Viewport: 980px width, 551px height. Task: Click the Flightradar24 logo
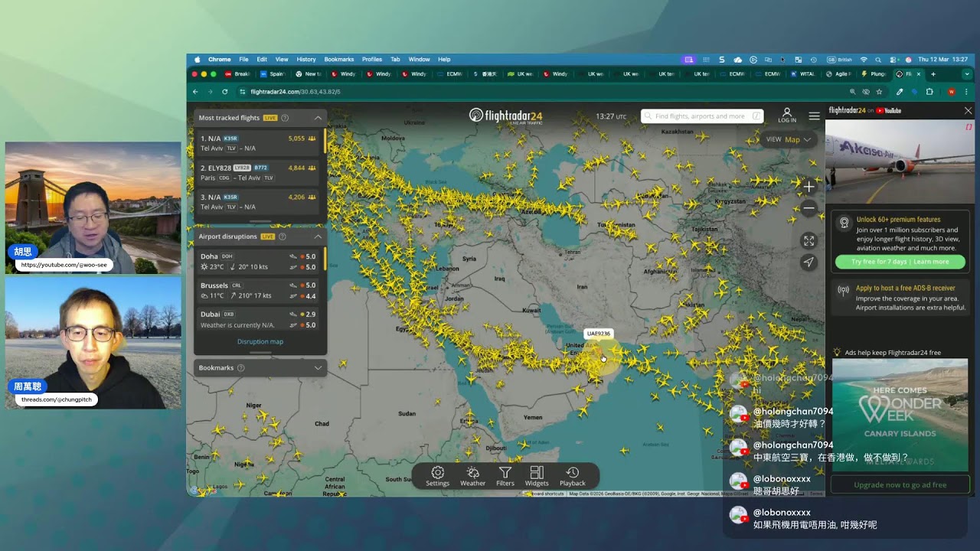tap(505, 116)
